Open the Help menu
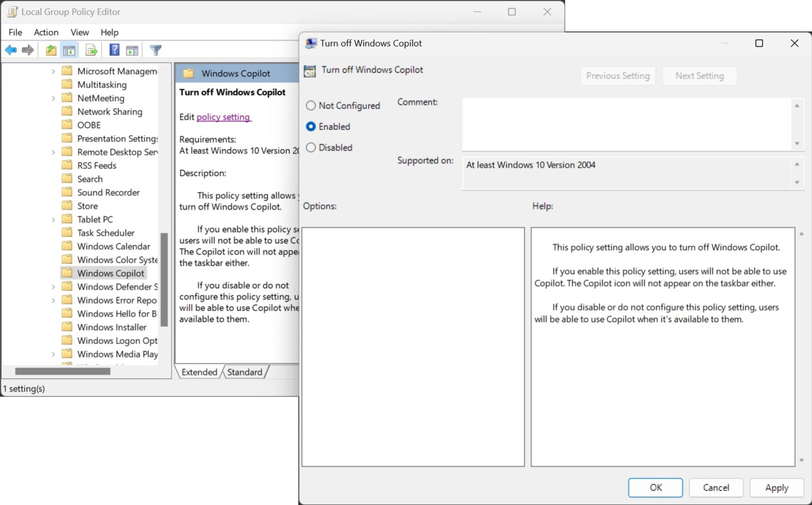 [x=109, y=32]
